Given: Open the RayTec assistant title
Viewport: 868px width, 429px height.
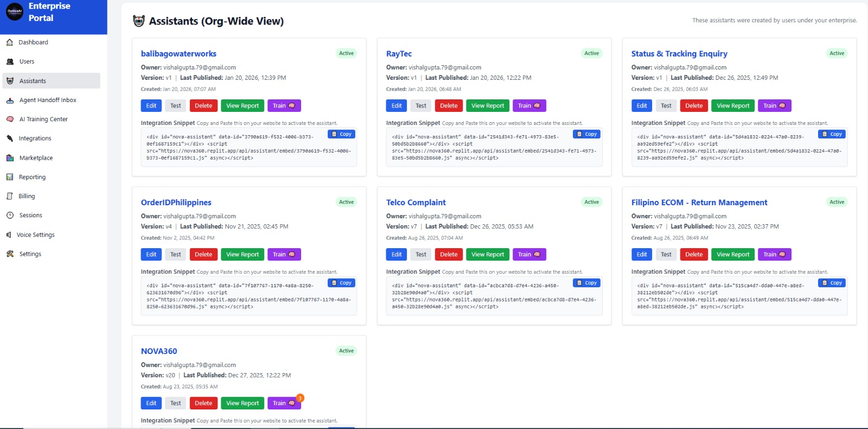Looking at the screenshot, I should (399, 54).
